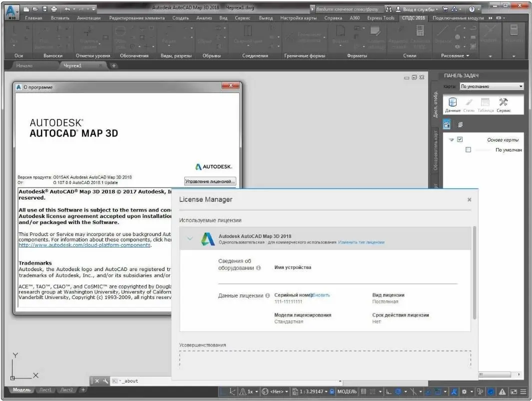Open the Главная ribbon tab
This screenshot has height=401, width=532.
click(33, 18)
